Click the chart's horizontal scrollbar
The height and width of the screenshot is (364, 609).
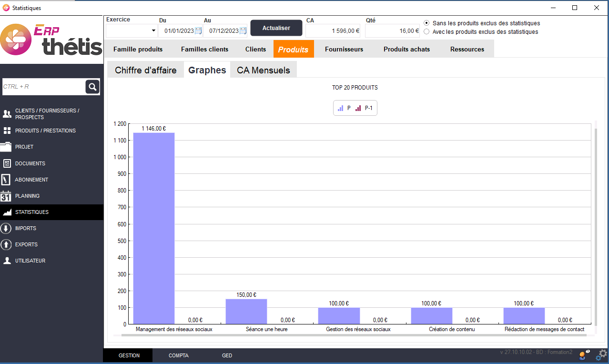point(353,335)
